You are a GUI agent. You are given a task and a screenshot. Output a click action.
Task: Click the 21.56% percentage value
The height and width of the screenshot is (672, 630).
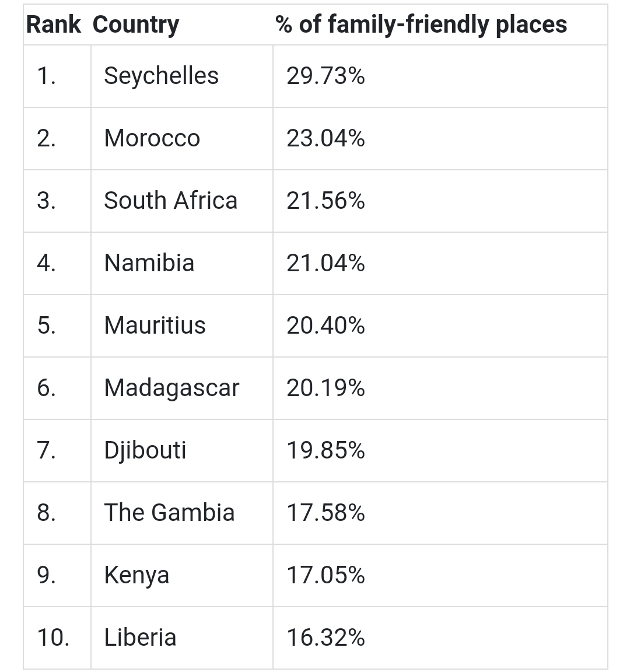325,201
